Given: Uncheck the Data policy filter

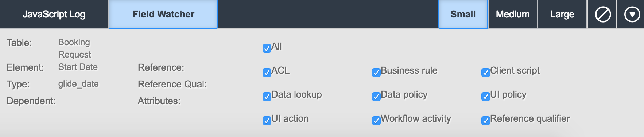Looking at the screenshot, I should point(376,96).
